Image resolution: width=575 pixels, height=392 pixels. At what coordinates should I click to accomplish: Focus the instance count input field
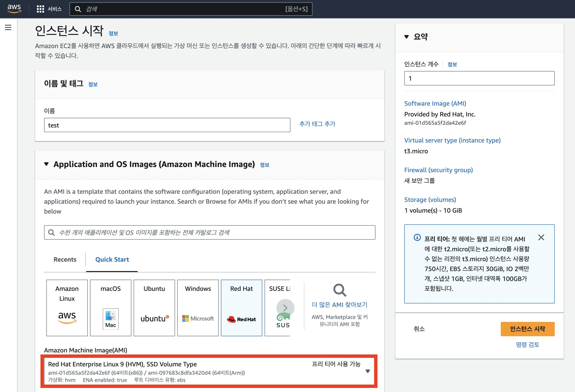point(479,78)
